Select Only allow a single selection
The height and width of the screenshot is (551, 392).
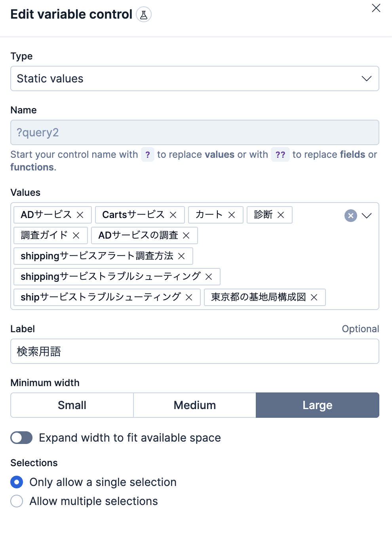coord(17,482)
